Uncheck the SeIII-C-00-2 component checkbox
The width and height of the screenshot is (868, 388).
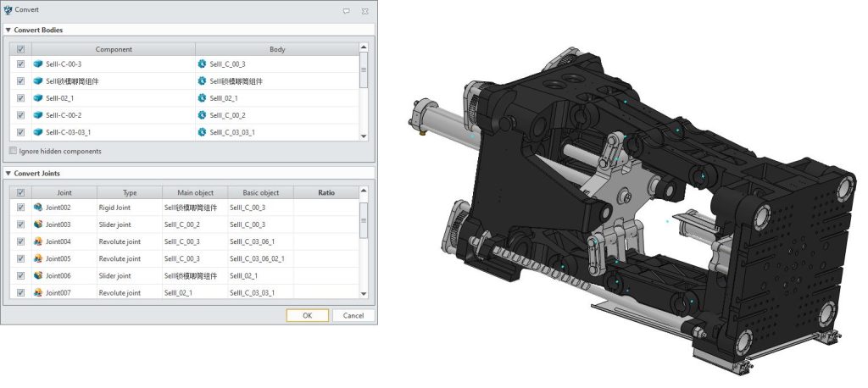point(20,115)
